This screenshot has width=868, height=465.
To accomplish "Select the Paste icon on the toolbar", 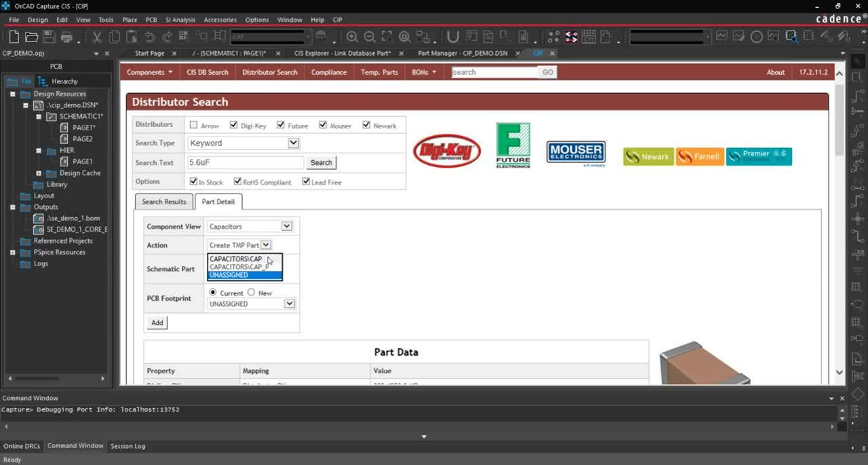I will click(131, 37).
